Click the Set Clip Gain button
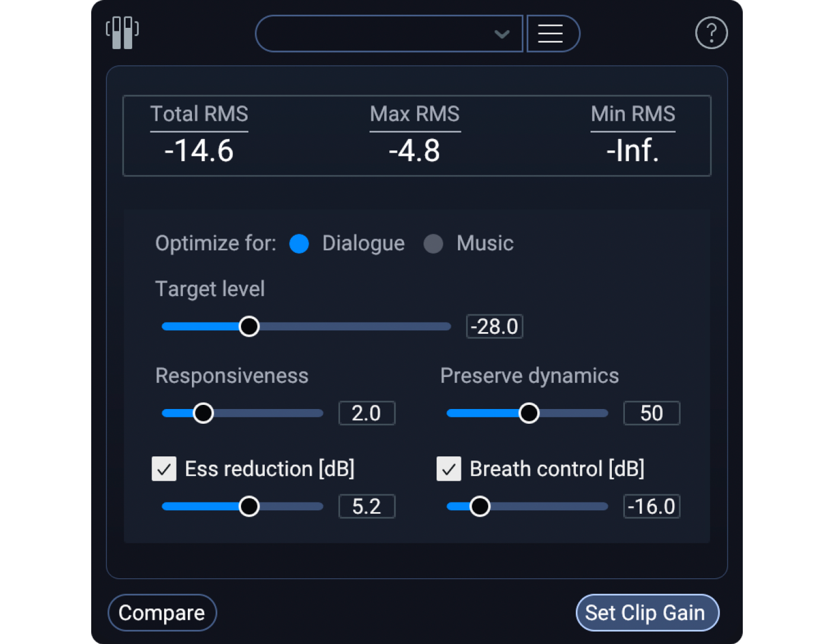Image resolution: width=834 pixels, height=644 pixels. pyautogui.click(x=647, y=613)
